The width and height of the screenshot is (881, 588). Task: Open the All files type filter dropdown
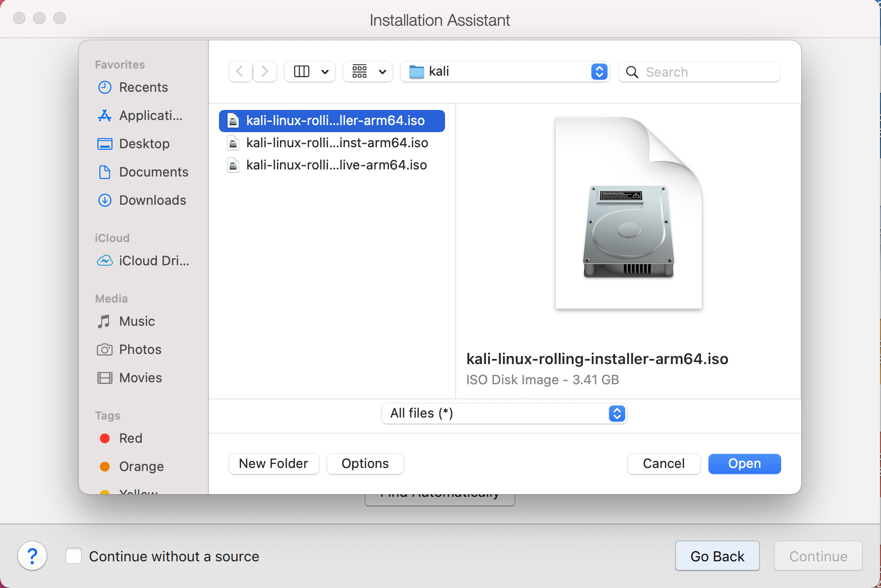coord(504,414)
